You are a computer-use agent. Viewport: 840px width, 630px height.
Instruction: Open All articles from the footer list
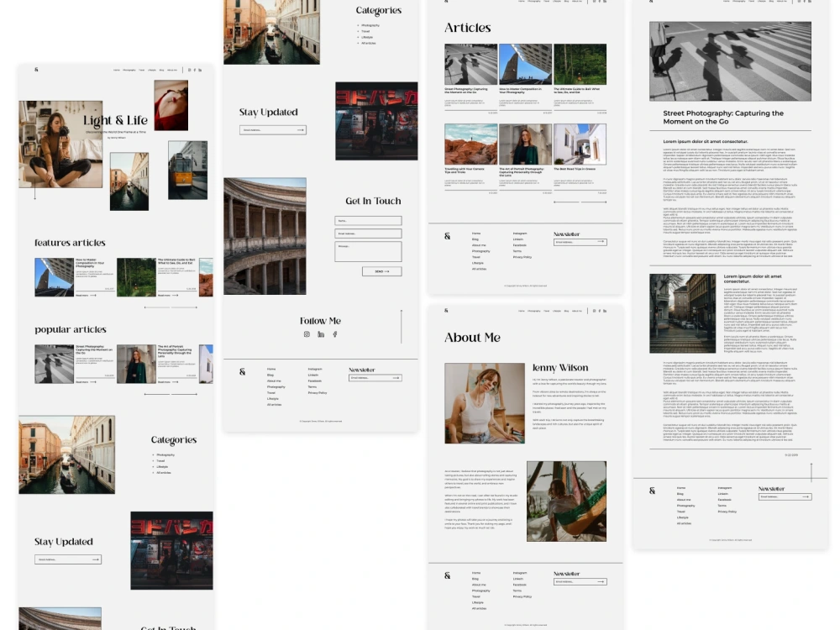tap(479, 268)
